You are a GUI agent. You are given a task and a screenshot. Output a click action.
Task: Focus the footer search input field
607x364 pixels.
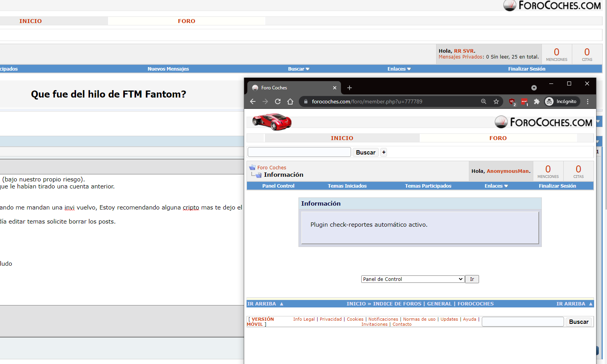click(523, 321)
